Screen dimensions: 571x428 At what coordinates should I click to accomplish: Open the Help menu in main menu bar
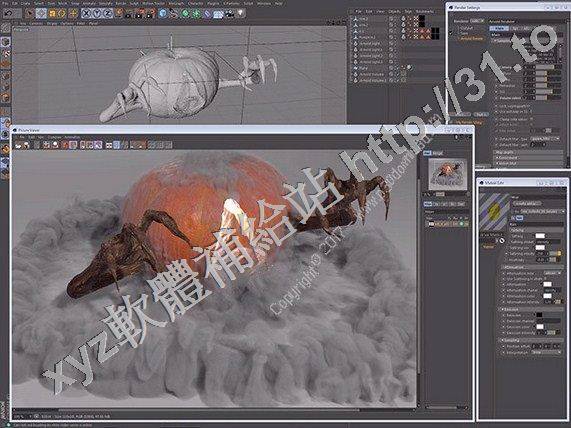point(279,3)
